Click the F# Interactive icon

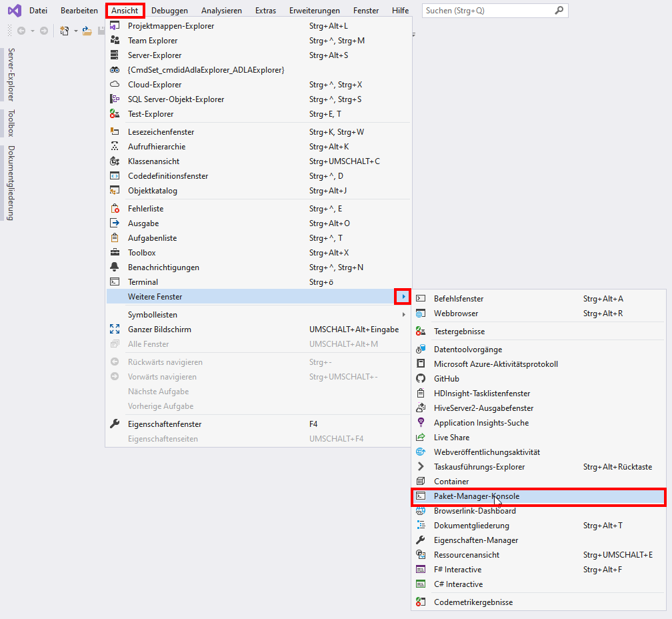click(421, 569)
